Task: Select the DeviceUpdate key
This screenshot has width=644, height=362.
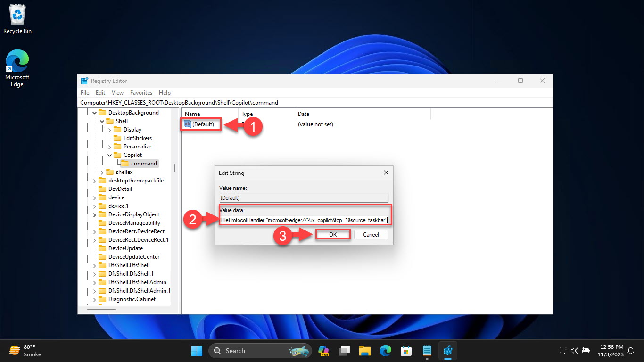Action: click(125, 248)
